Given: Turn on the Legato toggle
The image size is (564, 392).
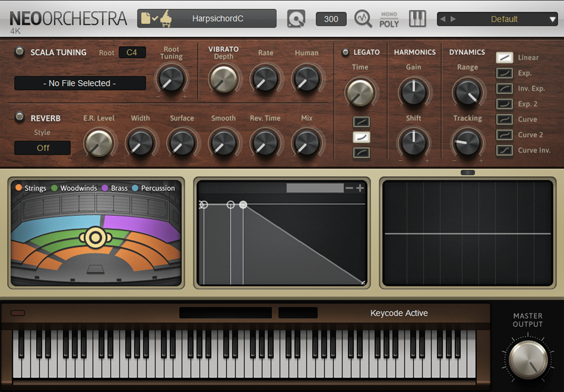Looking at the screenshot, I should coord(345,53).
